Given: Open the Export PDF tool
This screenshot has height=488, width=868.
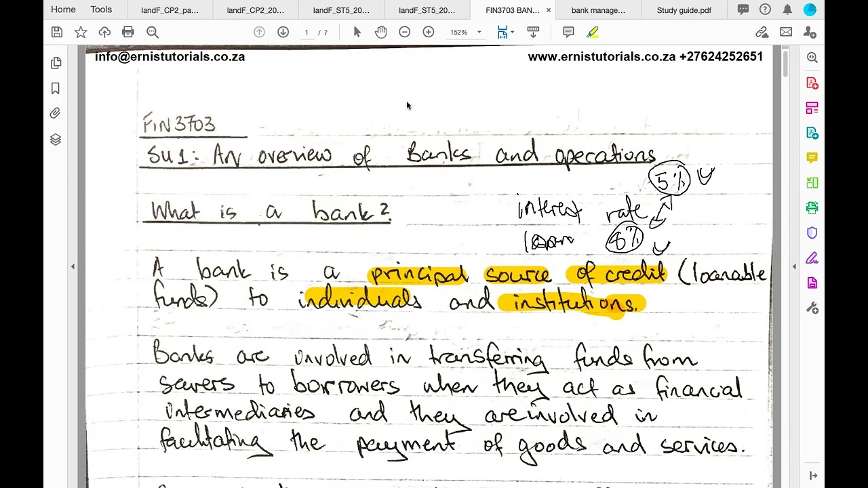Looking at the screenshot, I should (812, 133).
